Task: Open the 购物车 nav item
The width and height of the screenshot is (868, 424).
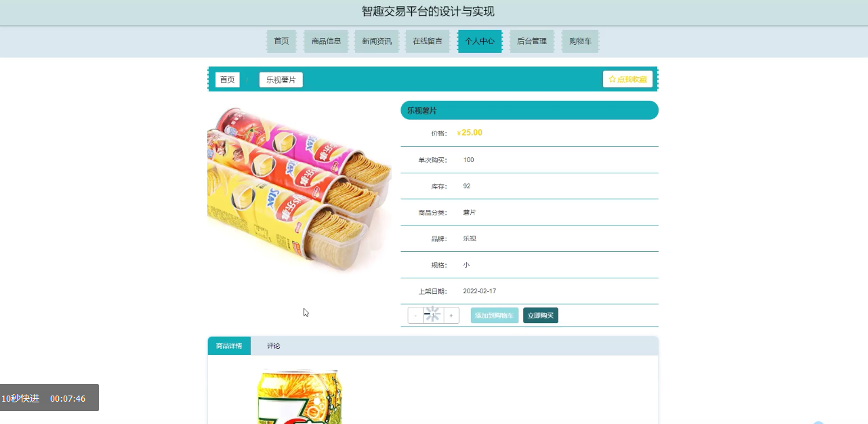Action: [580, 41]
